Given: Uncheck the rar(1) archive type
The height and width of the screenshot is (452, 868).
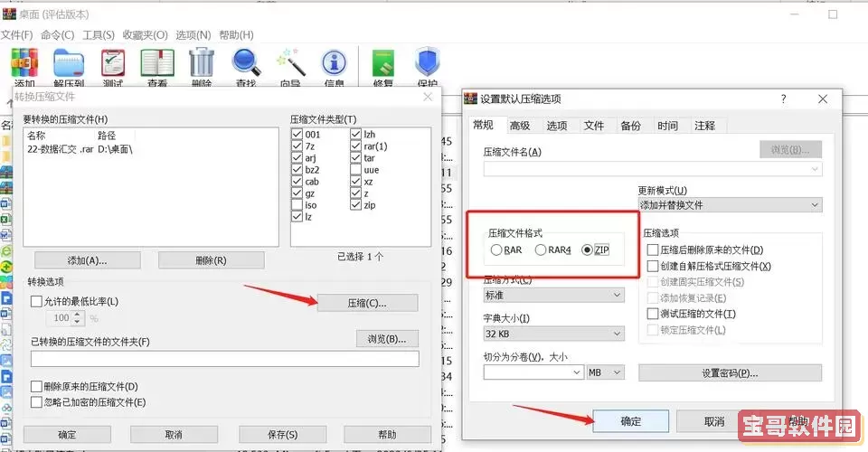Looking at the screenshot, I should pyautogui.click(x=356, y=146).
